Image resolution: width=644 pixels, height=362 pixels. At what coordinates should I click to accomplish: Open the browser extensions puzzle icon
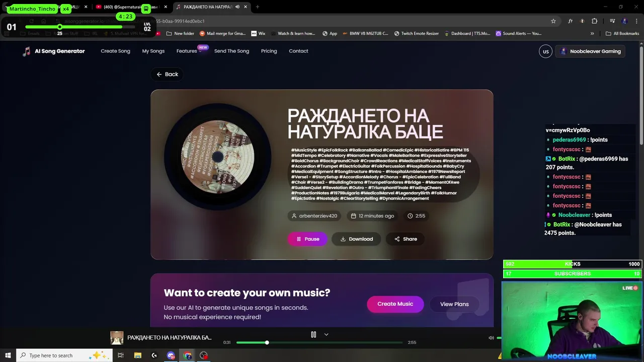point(595,21)
